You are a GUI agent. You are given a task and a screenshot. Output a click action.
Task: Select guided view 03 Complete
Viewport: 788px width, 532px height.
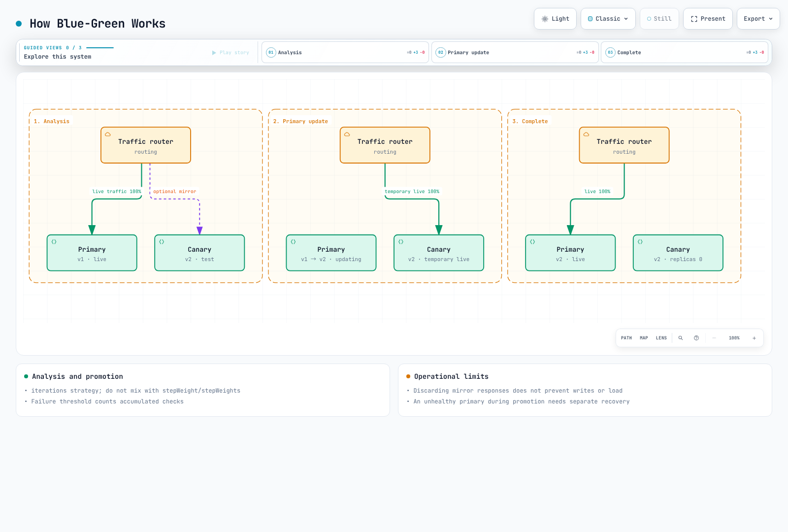[x=685, y=52]
